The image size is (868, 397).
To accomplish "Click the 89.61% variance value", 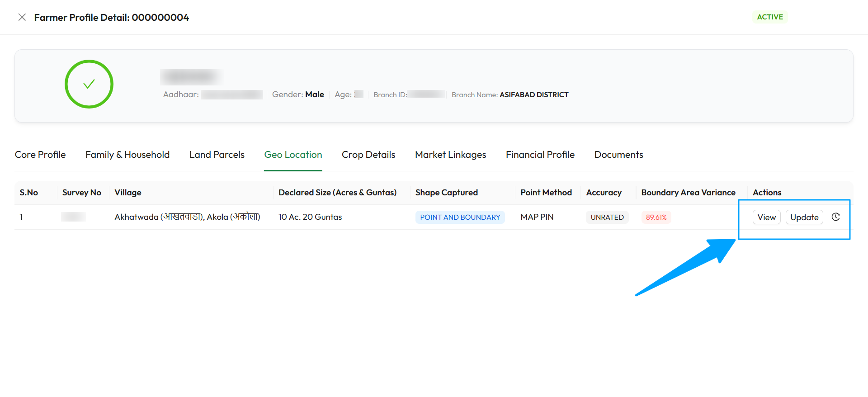I will 656,217.
